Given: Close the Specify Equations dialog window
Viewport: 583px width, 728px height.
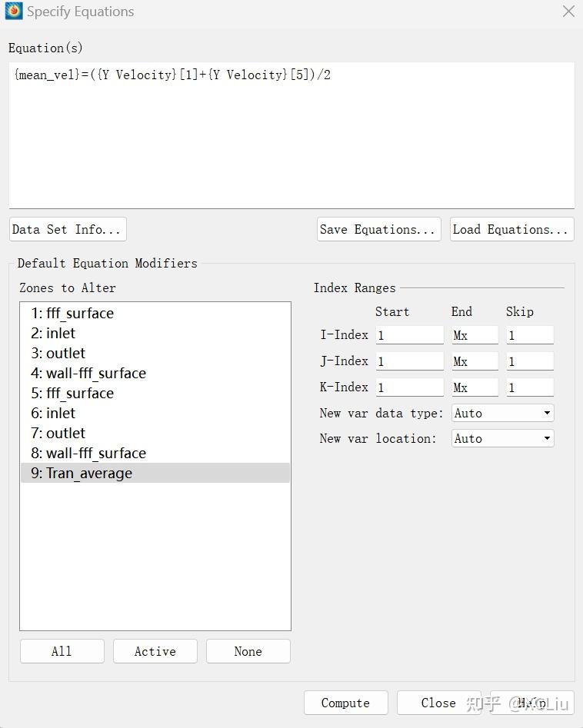Looking at the screenshot, I should pos(568,12).
